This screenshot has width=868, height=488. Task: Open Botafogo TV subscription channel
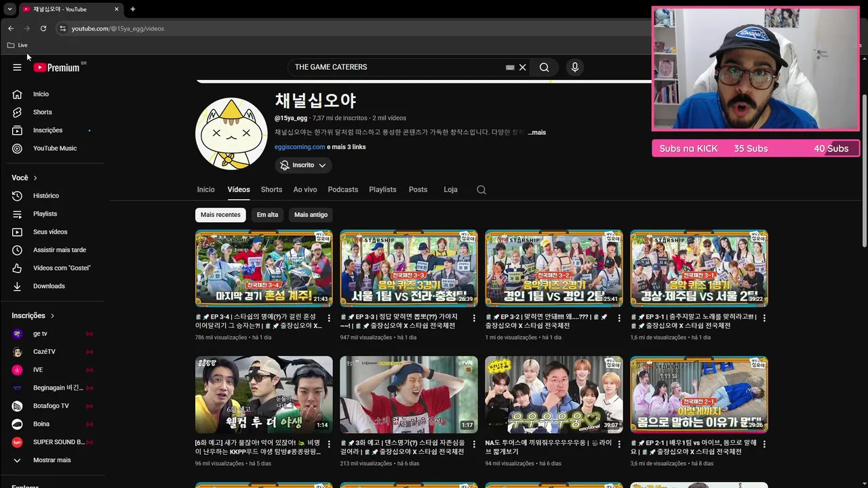click(52, 406)
